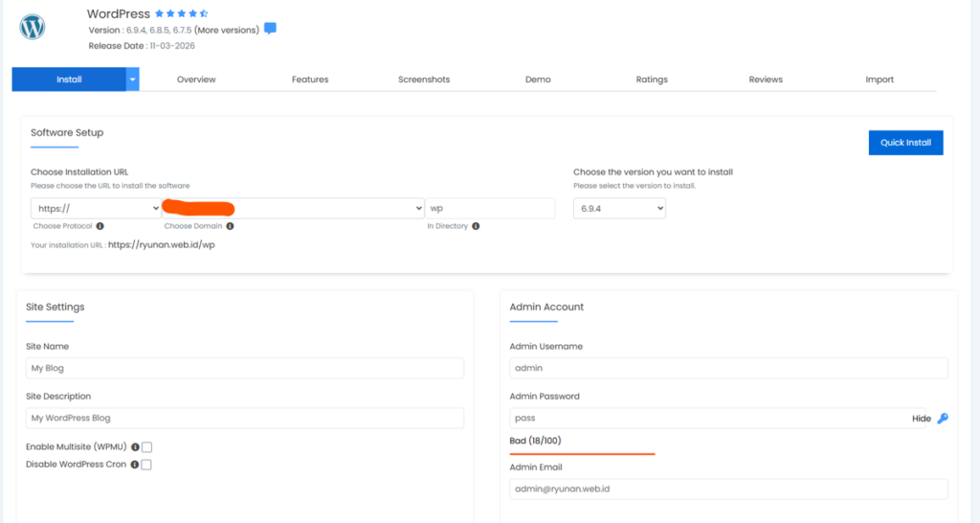Open the blue reviews speech bubble icon
Viewport: 980px width, 523px height.
click(x=270, y=29)
